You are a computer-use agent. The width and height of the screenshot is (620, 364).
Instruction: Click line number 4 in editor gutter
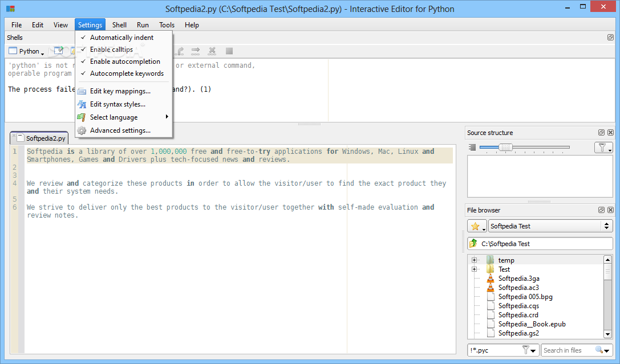pyautogui.click(x=15, y=183)
